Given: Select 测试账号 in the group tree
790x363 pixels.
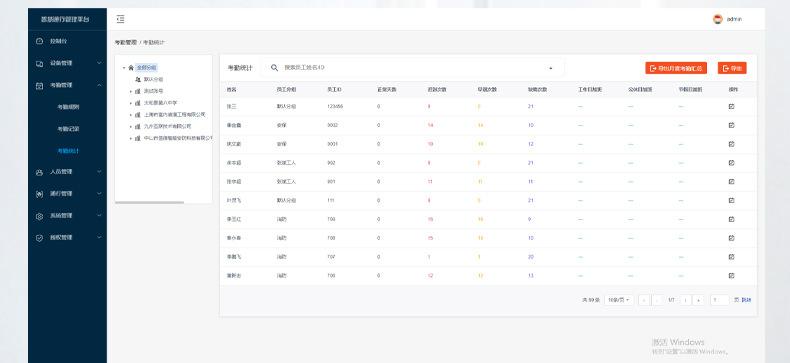Looking at the screenshot, I should pyautogui.click(x=153, y=91).
